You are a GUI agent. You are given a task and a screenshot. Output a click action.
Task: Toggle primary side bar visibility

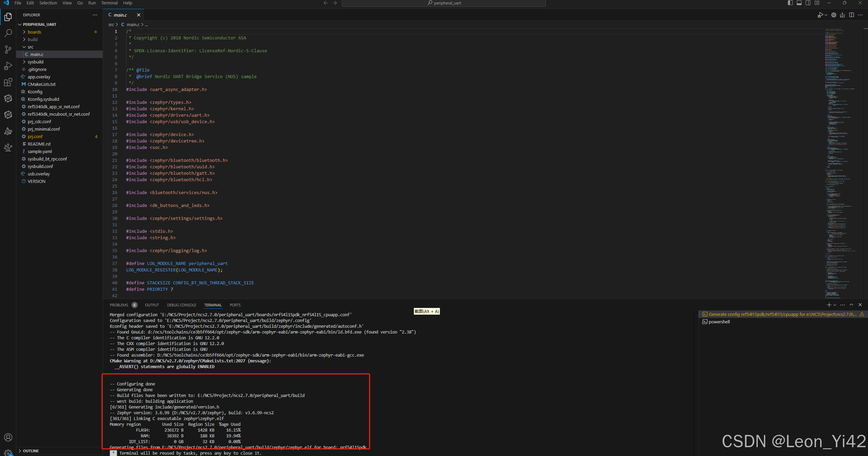click(790, 3)
